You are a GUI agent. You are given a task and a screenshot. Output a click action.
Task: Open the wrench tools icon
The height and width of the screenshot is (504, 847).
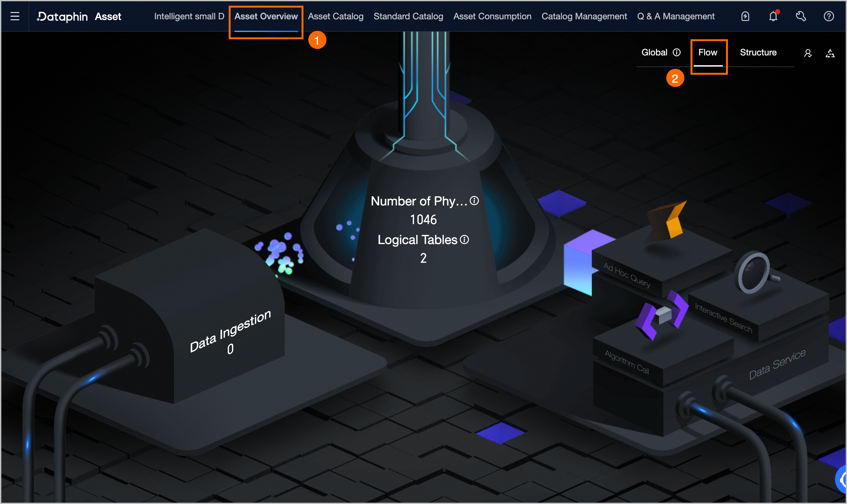801,16
